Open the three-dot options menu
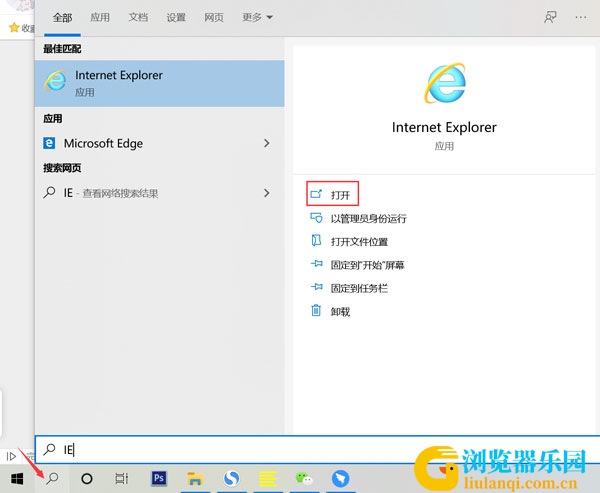This screenshot has width=600, height=493. coord(580,17)
